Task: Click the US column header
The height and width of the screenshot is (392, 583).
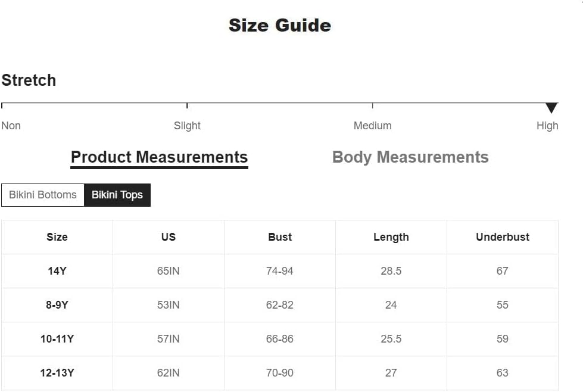Action: point(169,237)
